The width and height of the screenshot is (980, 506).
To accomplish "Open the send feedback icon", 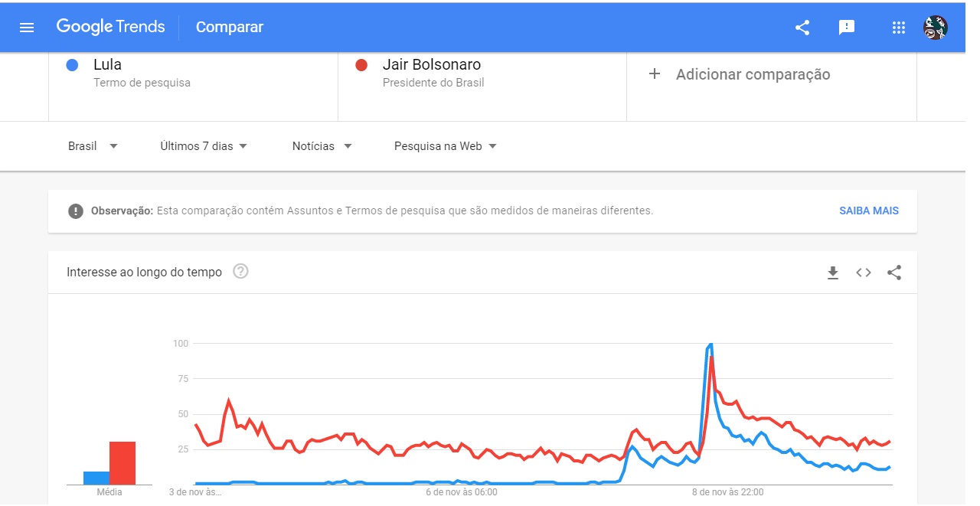I will (x=847, y=28).
